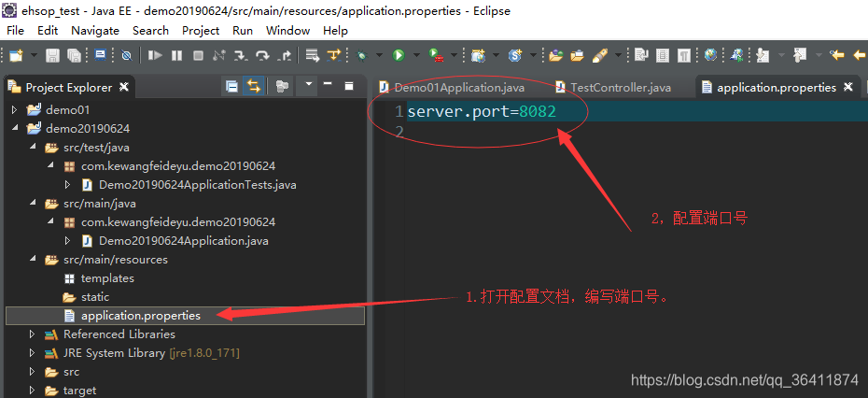868x398 pixels.
Task: Toggle Mark Occurrences
Action: [x=641, y=55]
